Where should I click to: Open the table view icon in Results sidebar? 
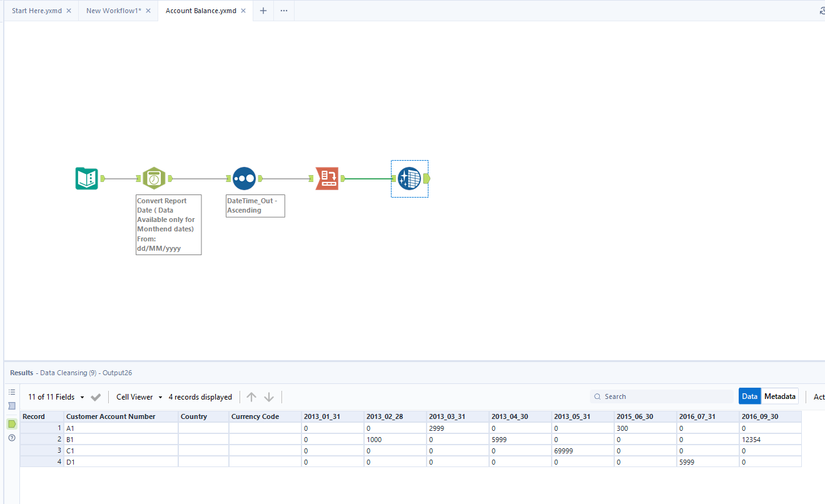coord(11,391)
